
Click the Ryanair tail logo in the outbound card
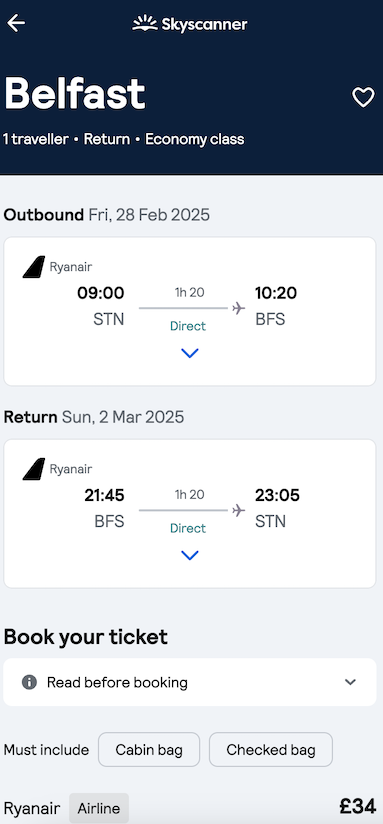[34, 267]
